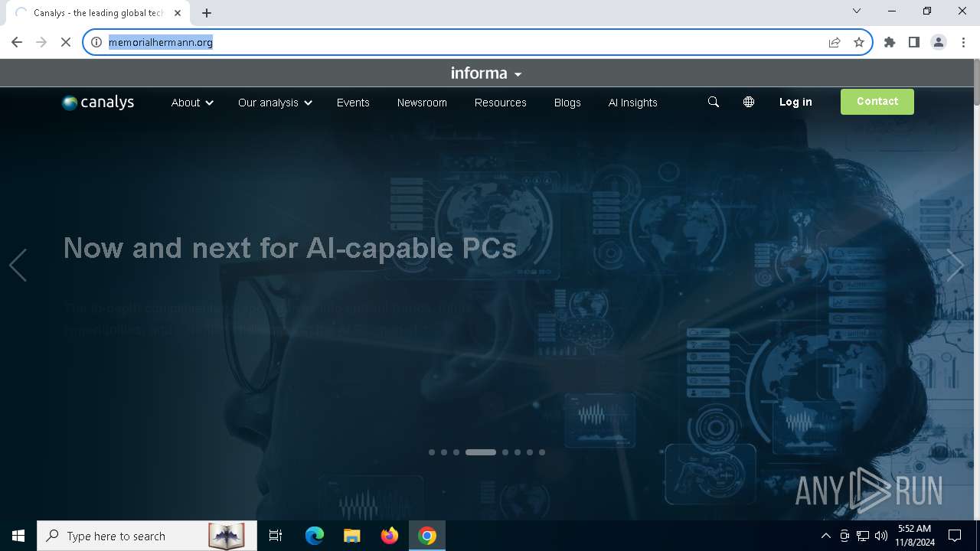Toggle the browser side panel
This screenshot has width=980, height=551.
pyautogui.click(x=914, y=42)
